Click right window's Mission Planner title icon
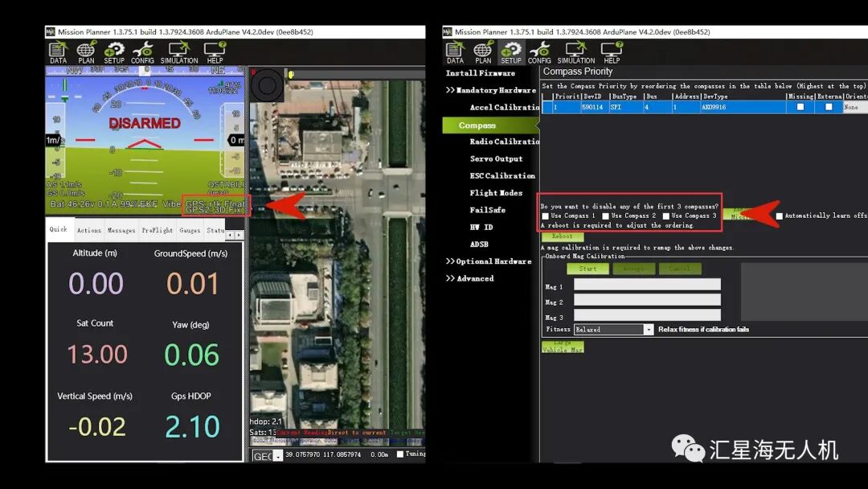The height and width of the screenshot is (489, 868). [448, 32]
